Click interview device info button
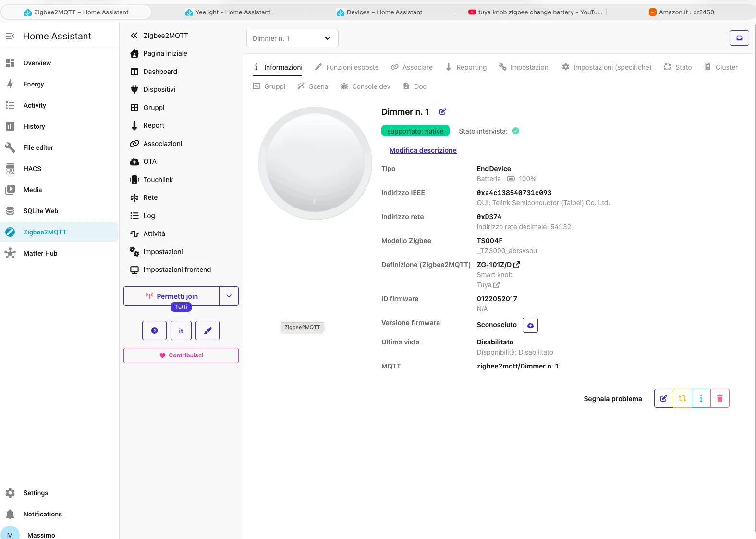Viewport: 756px width, 539px height. (701, 398)
